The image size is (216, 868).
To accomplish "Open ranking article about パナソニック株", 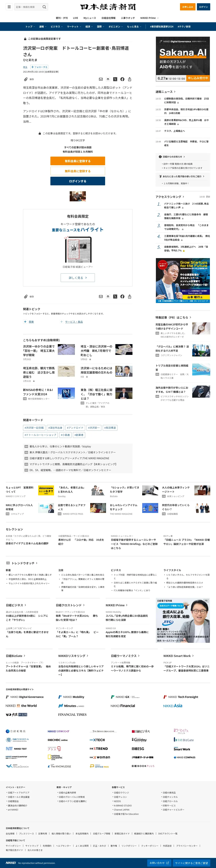I will [186, 205].
